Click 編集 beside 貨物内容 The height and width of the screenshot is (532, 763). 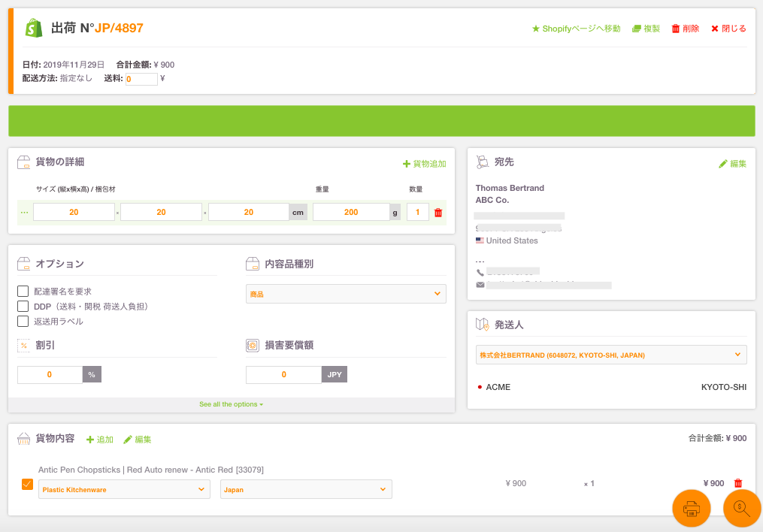[x=138, y=440]
